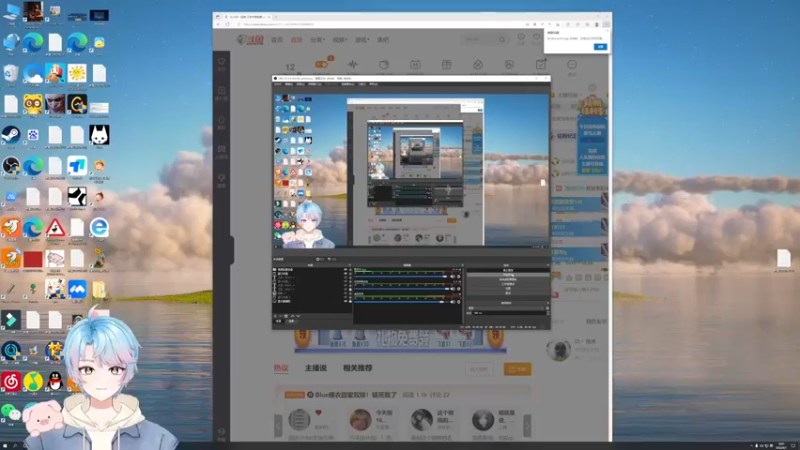Open the yellow sun desktop icon
This screenshot has height=450, width=800.
(x=77, y=73)
